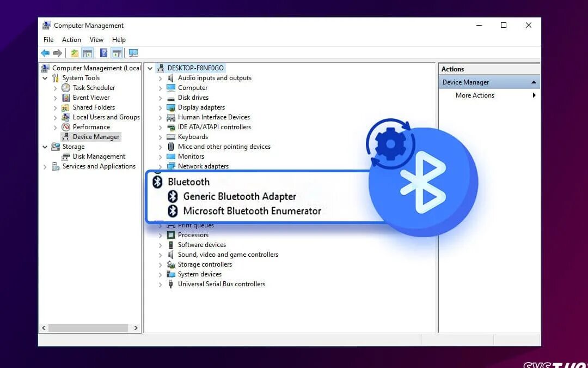
Task: Click the Back arrow toolbar icon
Action: click(x=45, y=53)
